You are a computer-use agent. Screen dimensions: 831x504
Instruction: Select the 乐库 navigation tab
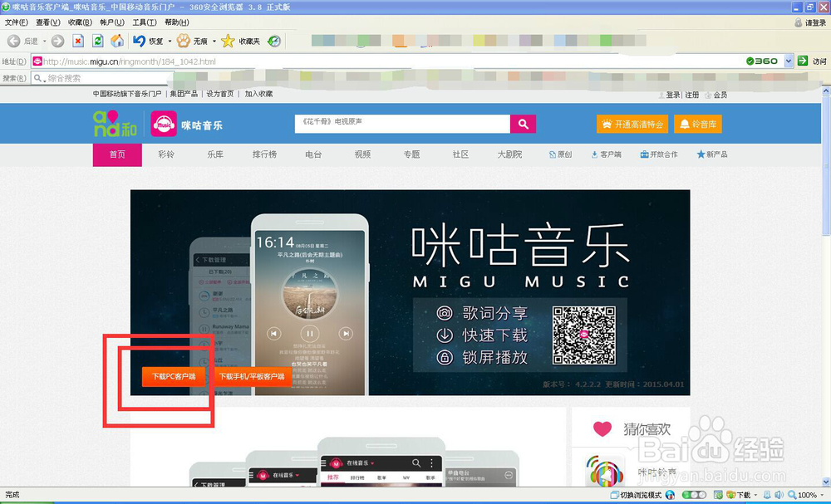click(x=215, y=154)
